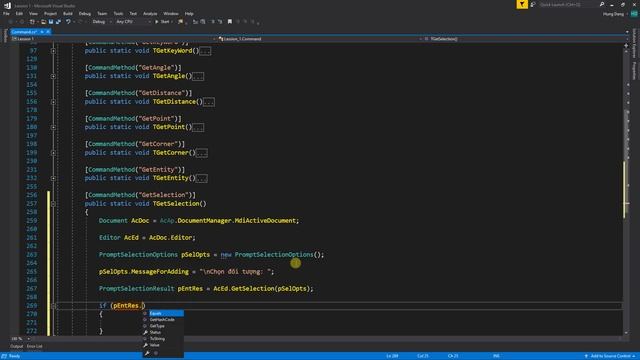640x360 pixels.
Task: Open the Error List panel tab
Action: (x=35, y=347)
